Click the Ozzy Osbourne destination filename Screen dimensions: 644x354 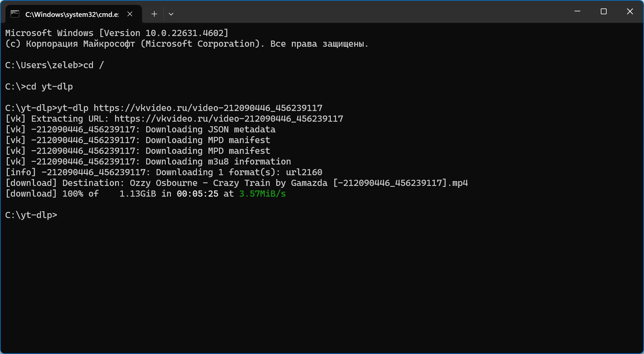pyautogui.click(x=299, y=183)
